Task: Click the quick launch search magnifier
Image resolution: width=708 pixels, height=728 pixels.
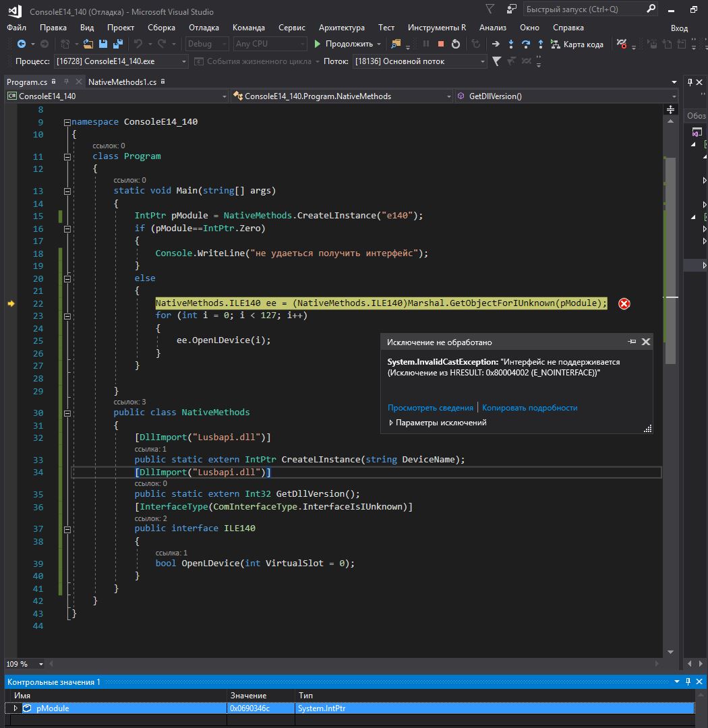Action: pyautogui.click(x=651, y=9)
